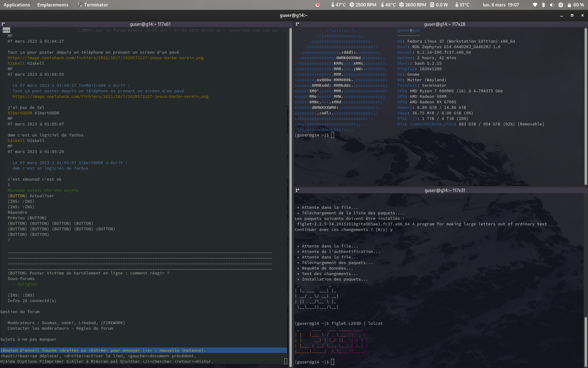Click the highlighted Bouton d'envoi status line
This screenshot has width=588, height=368.
coord(144,350)
